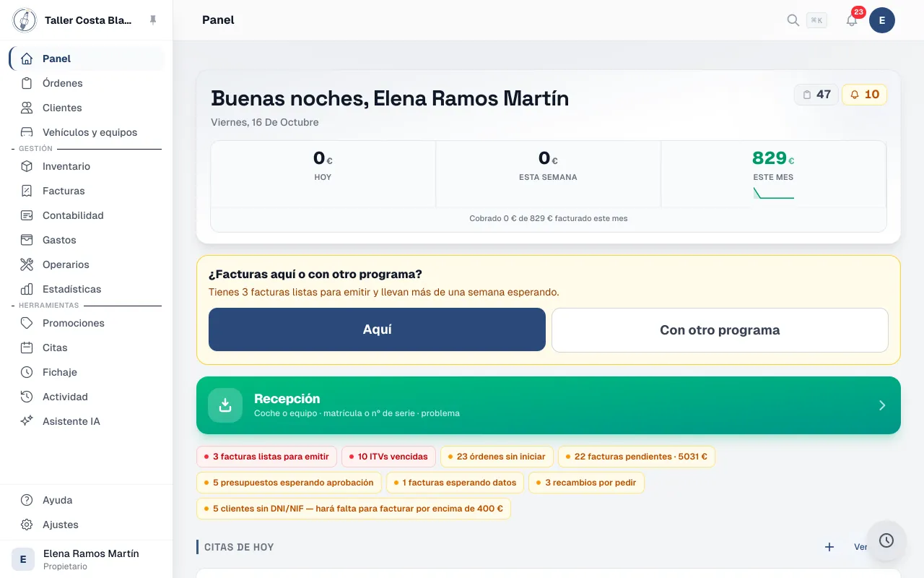The width and height of the screenshot is (924, 578).
Task: Open Asistente IA from the sidebar
Action: coord(87,421)
